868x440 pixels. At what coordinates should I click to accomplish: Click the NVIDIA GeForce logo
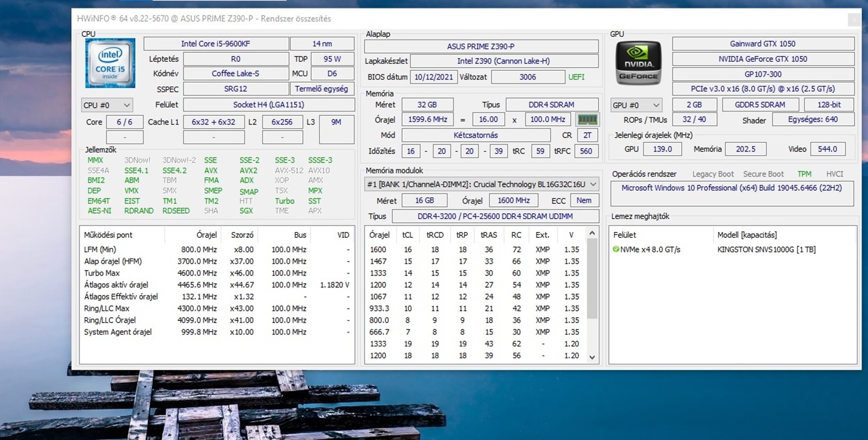click(638, 63)
